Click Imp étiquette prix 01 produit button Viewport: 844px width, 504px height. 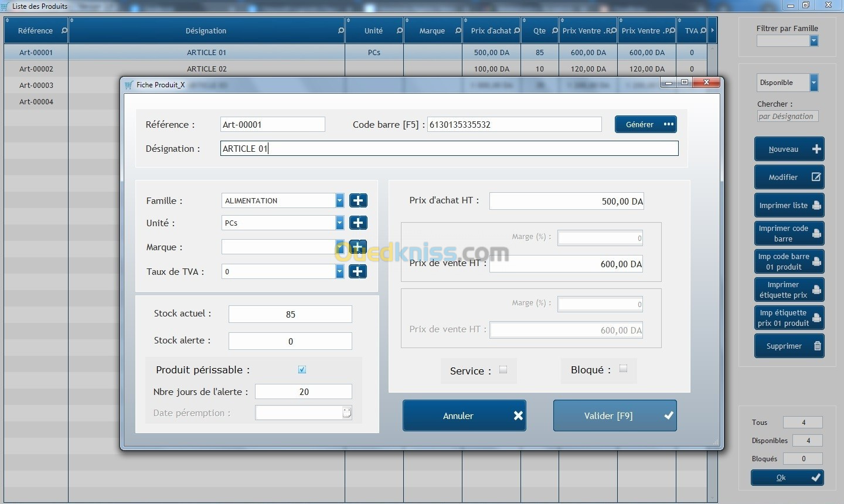pyautogui.click(x=789, y=318)
